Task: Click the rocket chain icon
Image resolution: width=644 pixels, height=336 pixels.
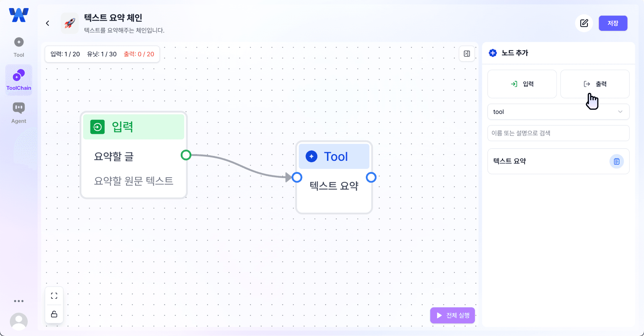Action: click(69, 23)
